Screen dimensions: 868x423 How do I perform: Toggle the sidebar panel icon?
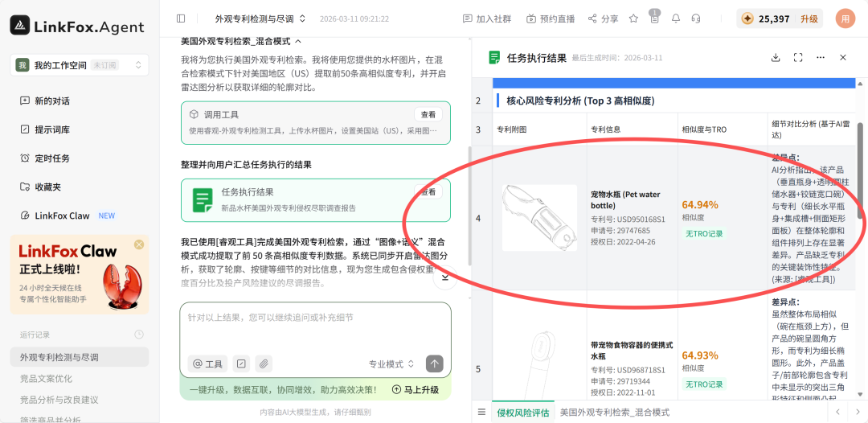(181, 18)
